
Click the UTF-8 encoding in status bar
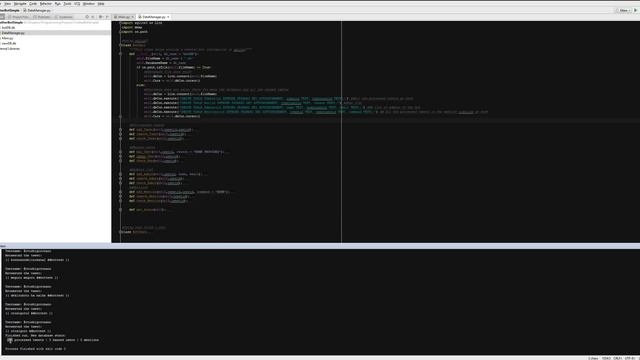coord(630,358)
